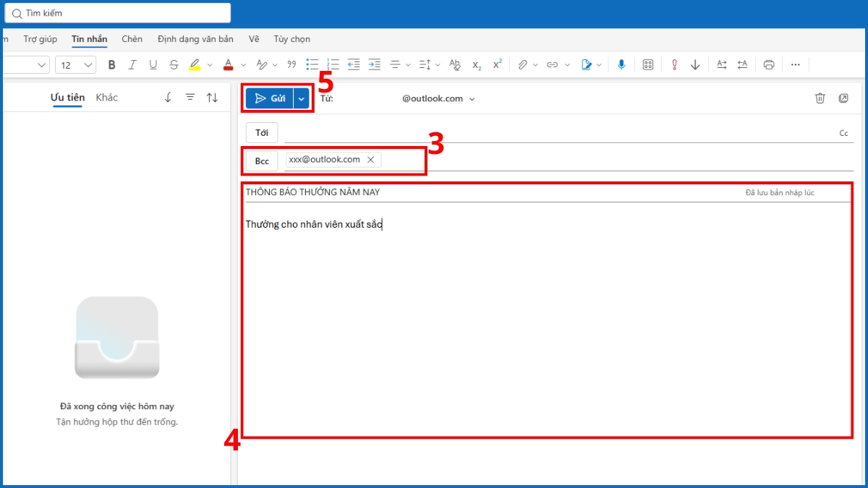The width and height of the screenshot is (868, 488).
Task: Open the inbox filter icon
Action: (190, 98)
